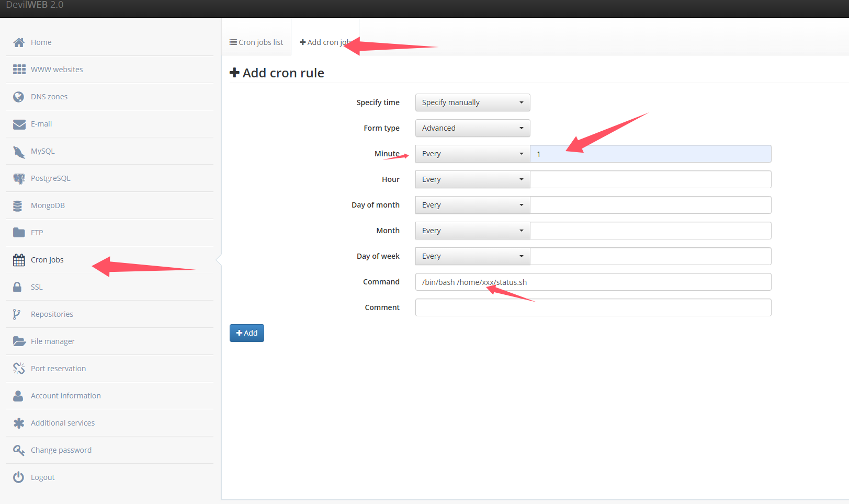Select the Add cron job tab
Image resolution: width=849 pixels, height=504 pixels.
(324, 42)
